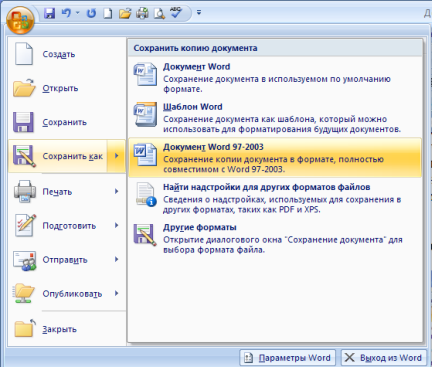432x367 pixels.
Task: Click the floppy-with-pencil icon beside Сохранить как
Action: coord(24,156)
